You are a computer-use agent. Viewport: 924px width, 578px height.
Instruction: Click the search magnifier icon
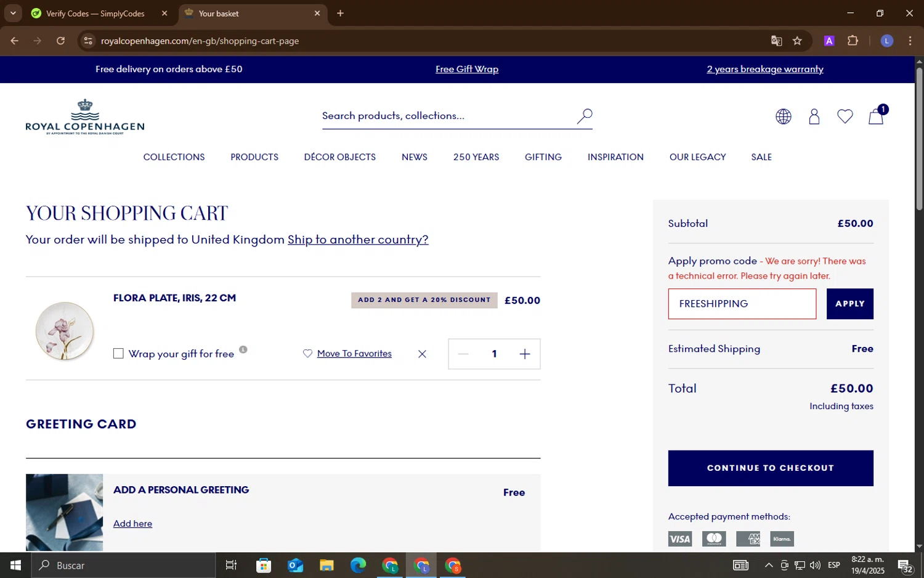tap(585, 116)
